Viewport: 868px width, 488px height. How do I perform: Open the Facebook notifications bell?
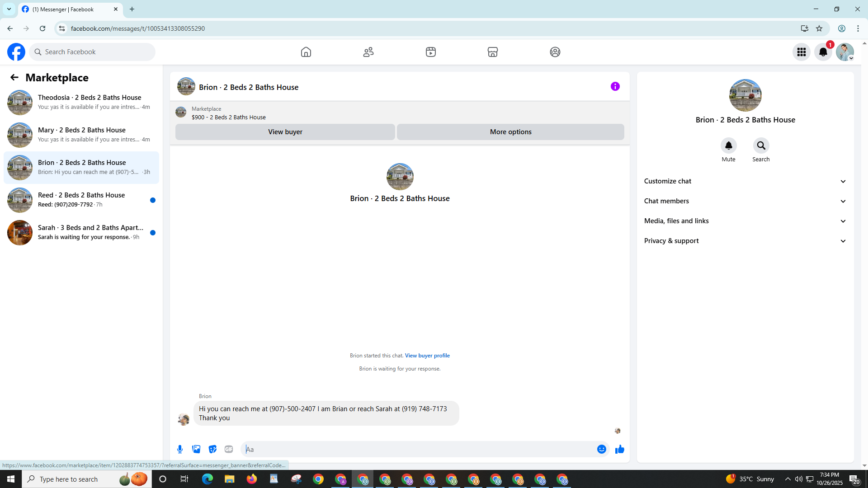823,52
